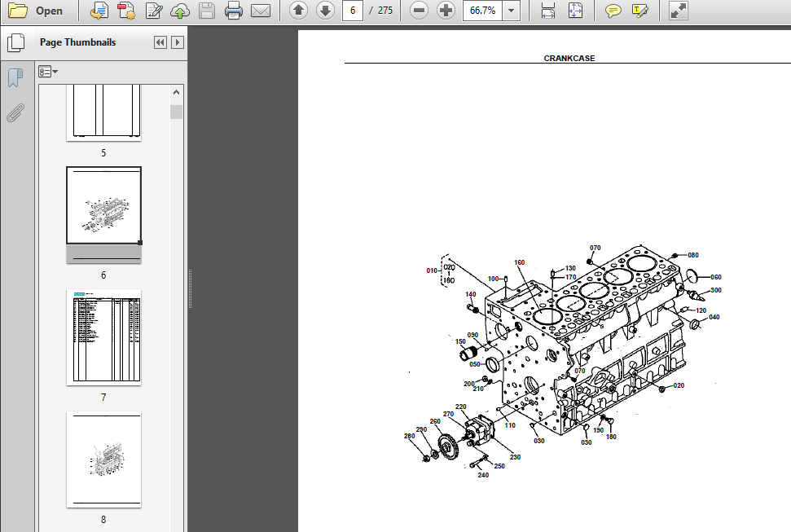This screenshot has height=532, width=791.
Task: Click the Previous Page up arrow
Action: coord(298,11)
